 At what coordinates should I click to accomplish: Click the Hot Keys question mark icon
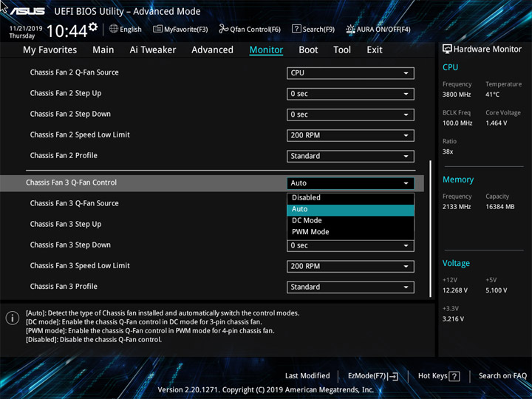tap(454, 376)
